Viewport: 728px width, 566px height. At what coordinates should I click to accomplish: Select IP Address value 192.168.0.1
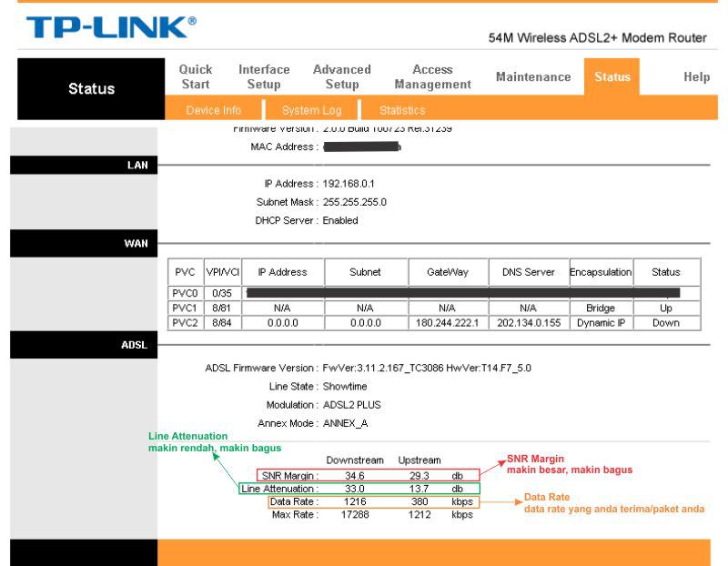[x=349, y=184]
